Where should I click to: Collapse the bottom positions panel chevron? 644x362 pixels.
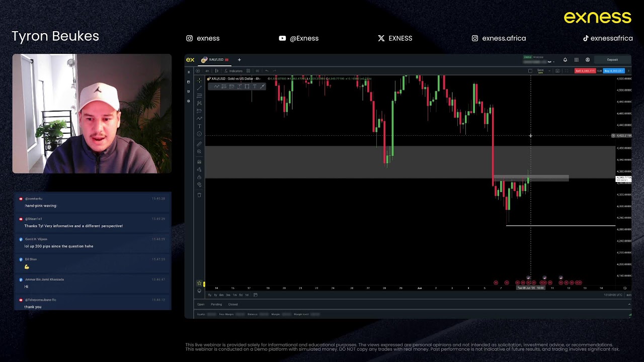point(629,304)
